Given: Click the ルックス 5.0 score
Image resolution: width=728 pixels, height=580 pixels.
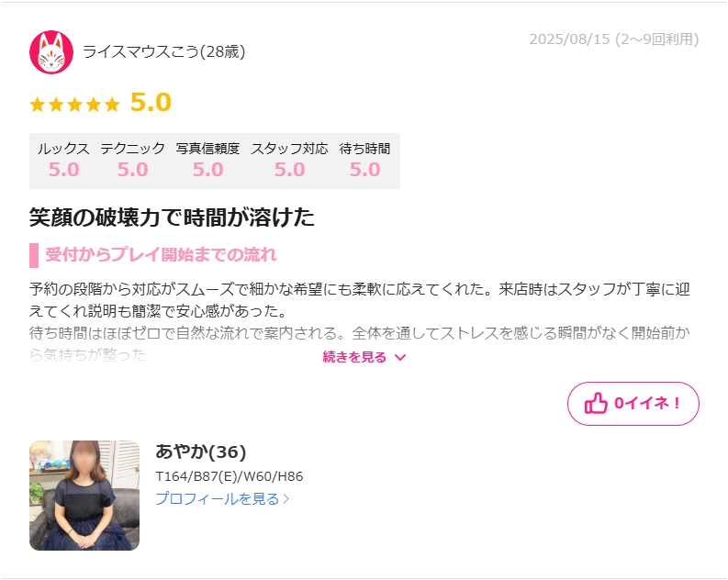Looking at the screenshot, I should (x=63, y=170).
